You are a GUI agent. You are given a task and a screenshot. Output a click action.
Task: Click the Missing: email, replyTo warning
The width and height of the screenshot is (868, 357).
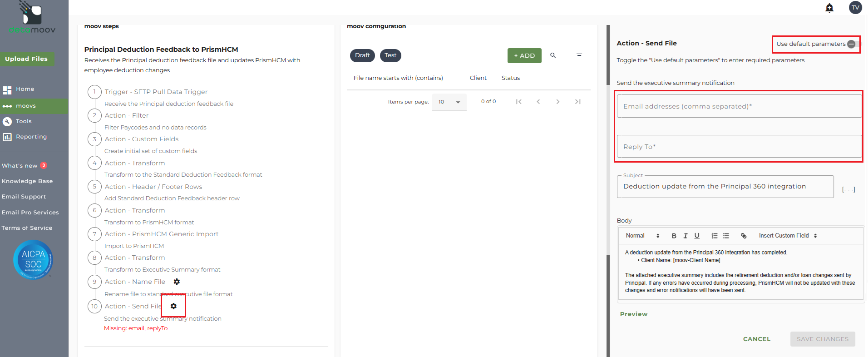click(136, 328)
